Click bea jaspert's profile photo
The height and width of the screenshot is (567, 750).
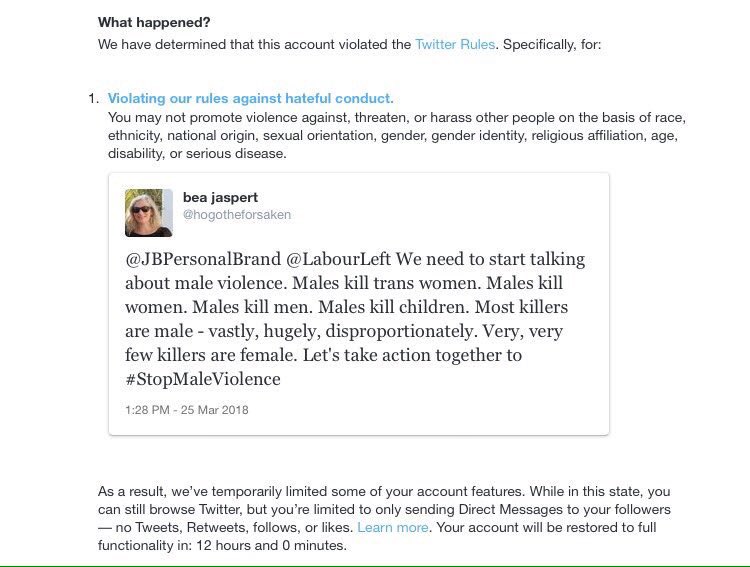tap(149, 213)
